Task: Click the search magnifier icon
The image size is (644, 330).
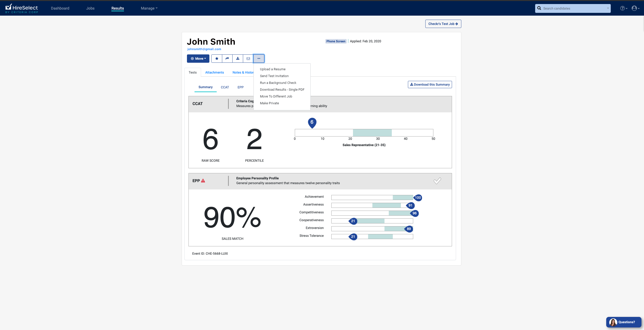Action: click(539, 8)
